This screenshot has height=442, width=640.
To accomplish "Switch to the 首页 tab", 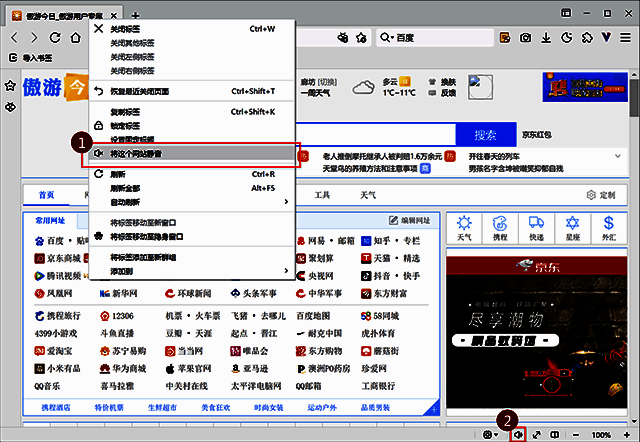I will point(47,195).
